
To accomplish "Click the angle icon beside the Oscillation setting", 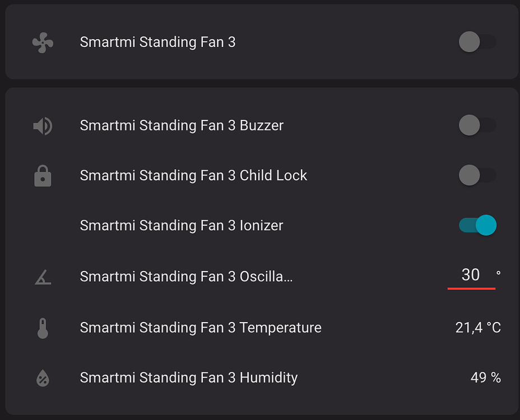I will coord(42,276).
